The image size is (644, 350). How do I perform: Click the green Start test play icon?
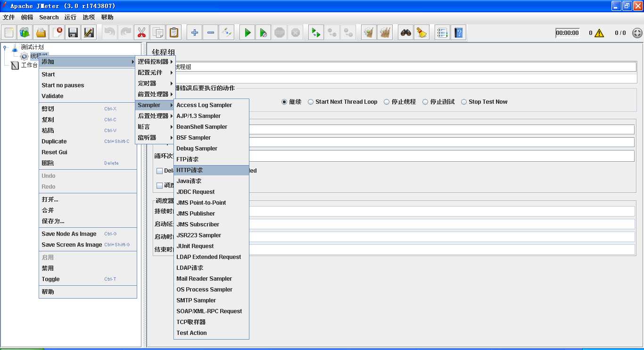248,33
